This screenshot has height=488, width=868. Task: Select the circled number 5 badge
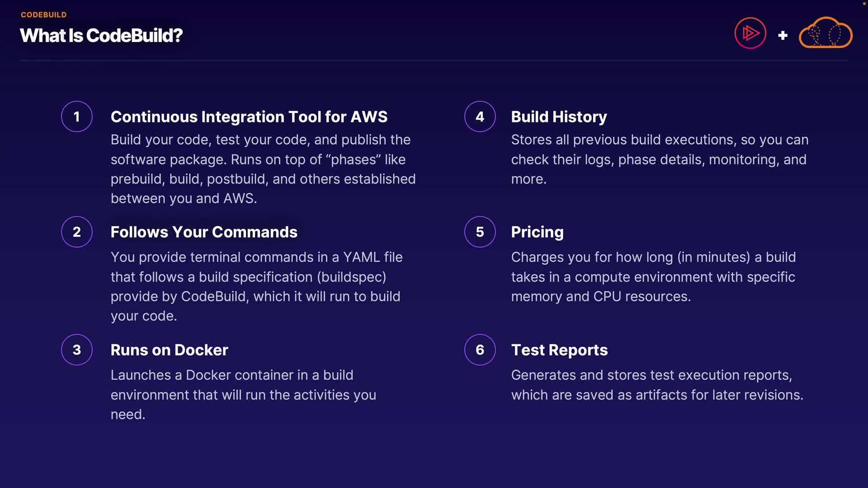click(x=480, y=232)
